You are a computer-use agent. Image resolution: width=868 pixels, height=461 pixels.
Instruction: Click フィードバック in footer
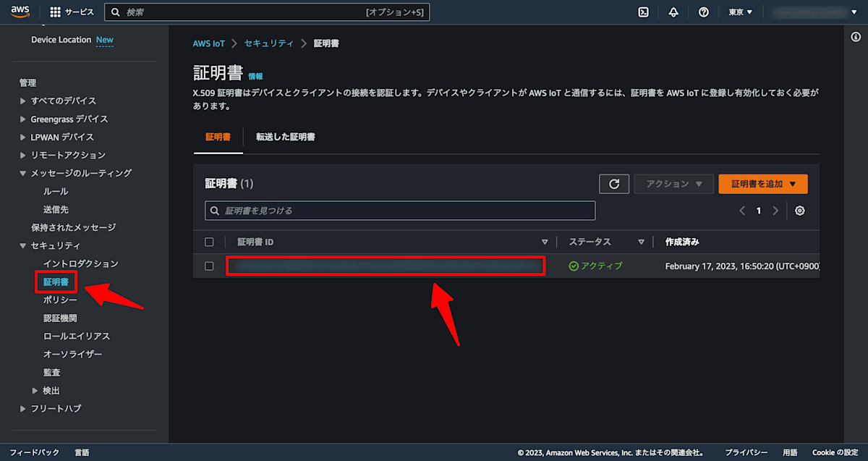click(x=35, y=452)
